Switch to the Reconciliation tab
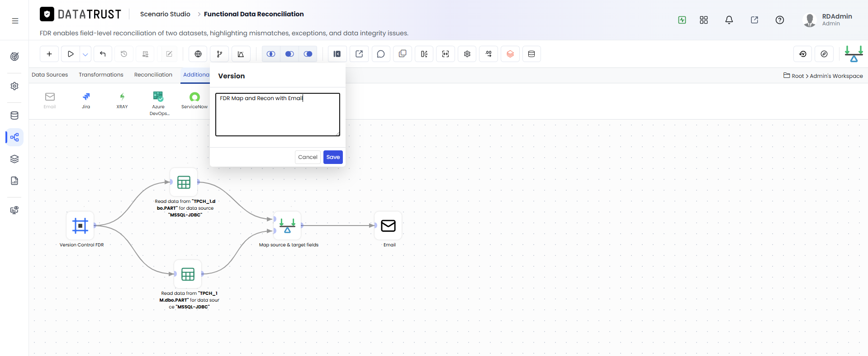Screen dimensions: 868x356 pyautogui.click(x=153, y=75)
